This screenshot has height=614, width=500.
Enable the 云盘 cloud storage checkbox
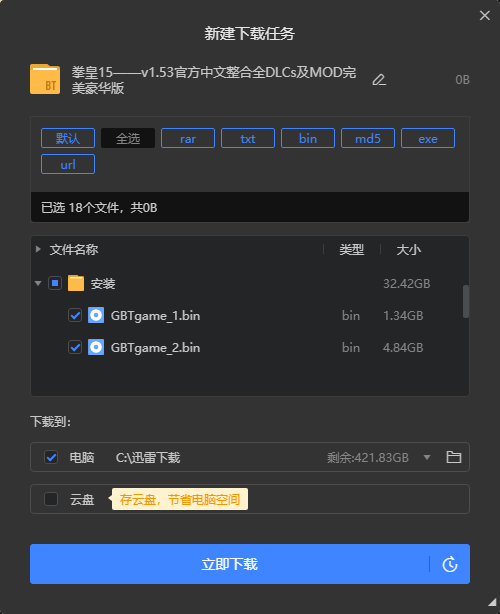pos(51,499)
